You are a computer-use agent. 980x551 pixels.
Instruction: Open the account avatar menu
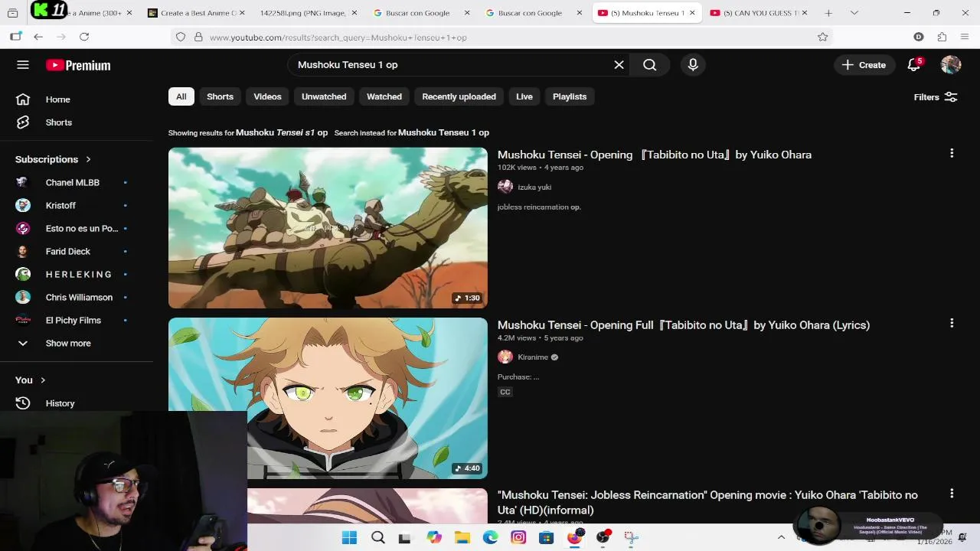[x=951, y=65]
